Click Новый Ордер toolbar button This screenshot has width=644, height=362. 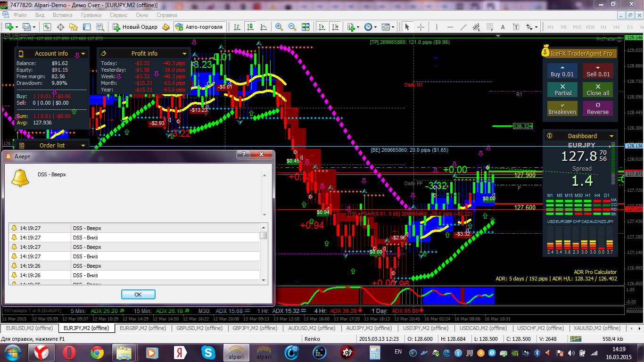(x=135, y=27)
